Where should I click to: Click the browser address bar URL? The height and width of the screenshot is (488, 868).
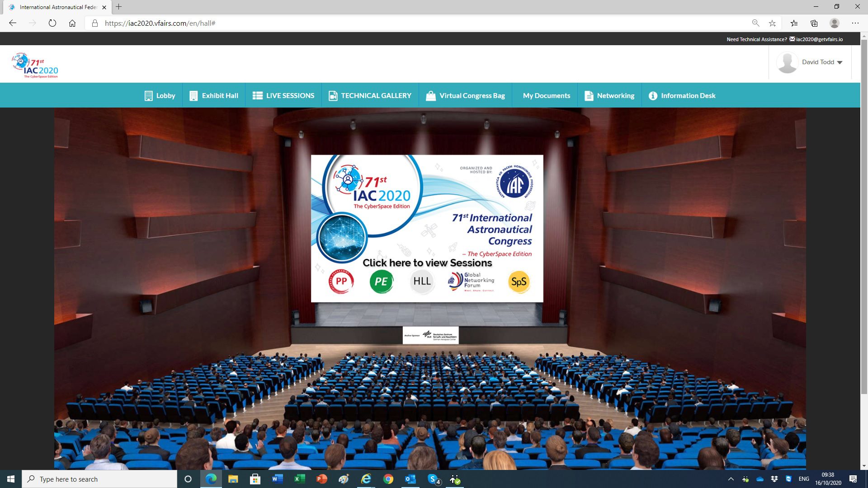click(x=160, y=23)
